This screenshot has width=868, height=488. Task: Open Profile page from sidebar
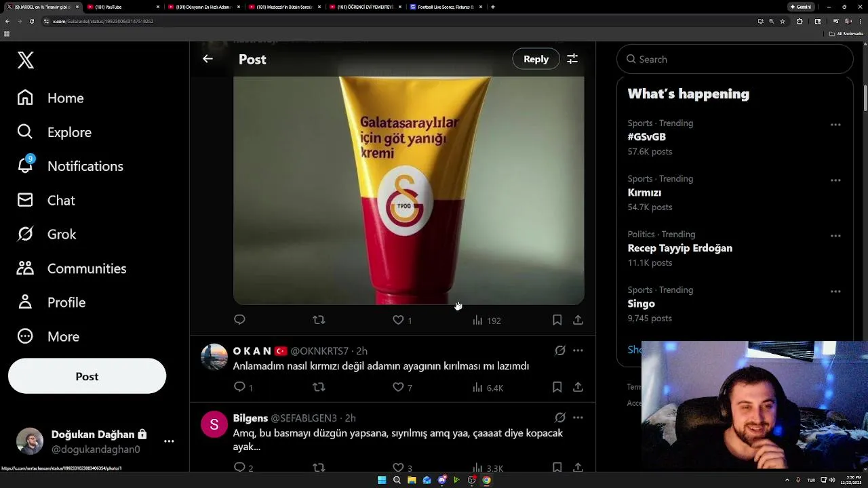pyautogui.click(x=52, y=302)
